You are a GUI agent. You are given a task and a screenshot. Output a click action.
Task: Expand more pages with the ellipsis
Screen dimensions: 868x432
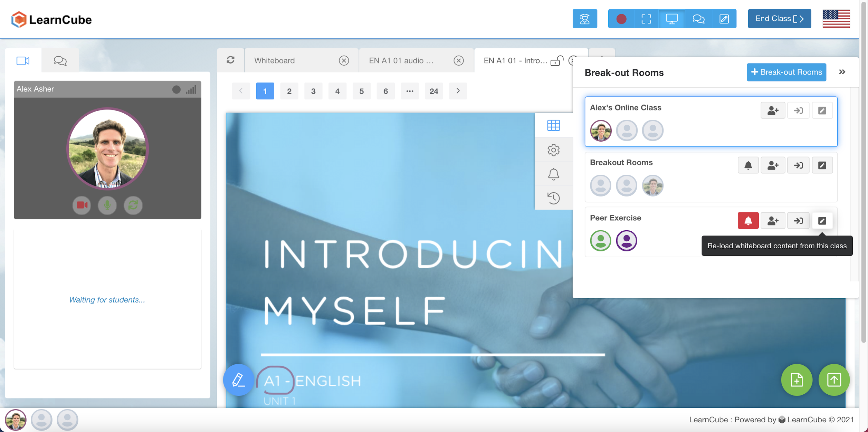(410, 91)
